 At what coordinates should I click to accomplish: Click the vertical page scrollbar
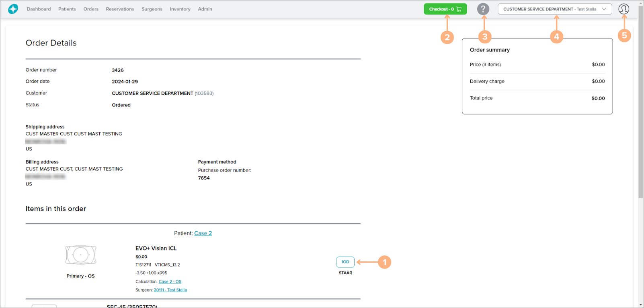pyautogui.click(x=640, y=104)
